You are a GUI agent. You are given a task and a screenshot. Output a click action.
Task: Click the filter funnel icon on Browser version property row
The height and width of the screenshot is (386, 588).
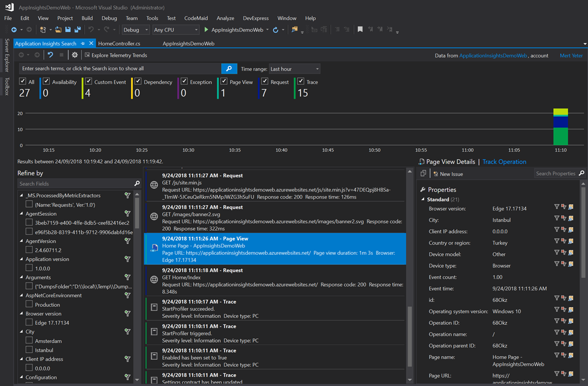[x=556, y=207]
